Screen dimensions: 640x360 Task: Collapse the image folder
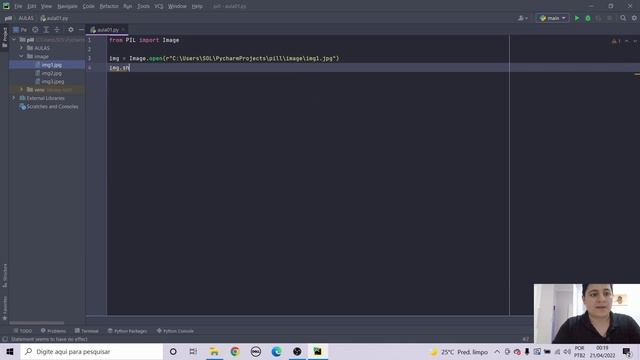coord(22,56)
